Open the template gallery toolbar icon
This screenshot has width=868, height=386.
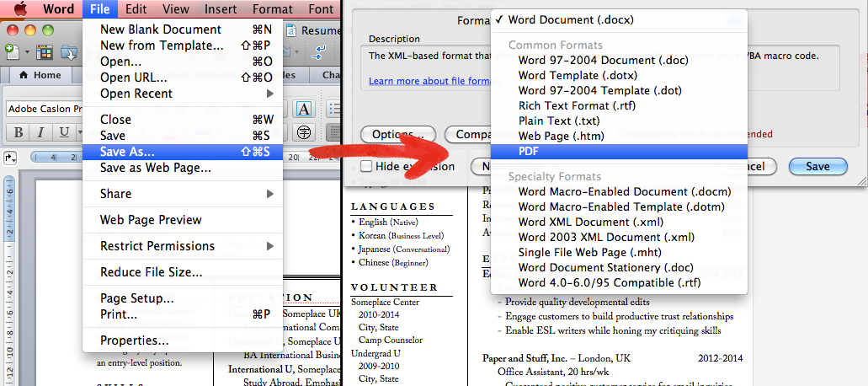tap(44, 52)
